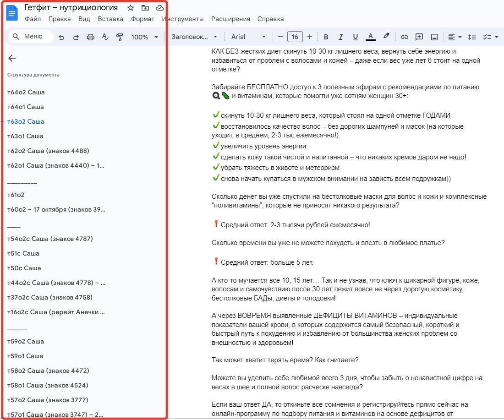
Task: Open the Правка menu
Action: tap(60, 19)
